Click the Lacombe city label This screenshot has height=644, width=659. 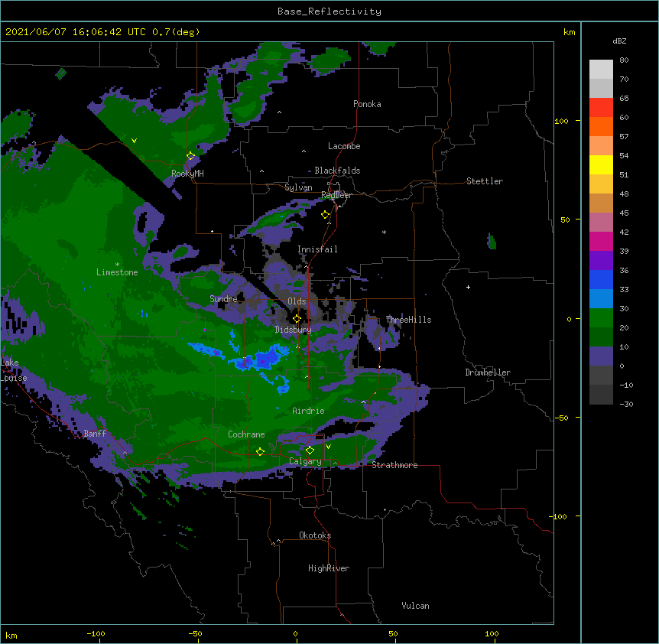[344, 146]
